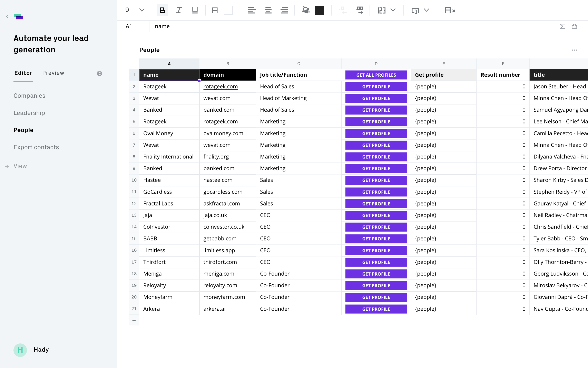This screenshot has width=588, height=368.
Task: Add a new row with the plus
Action: point(134,321)
